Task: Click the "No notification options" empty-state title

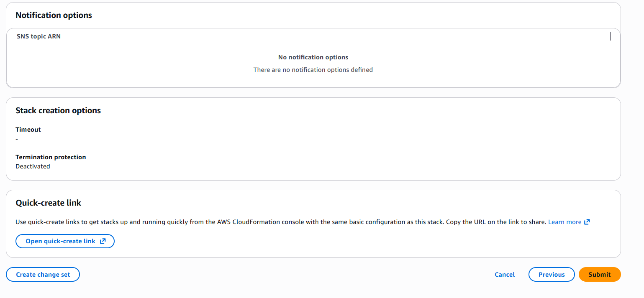Action: pos(313,57)
